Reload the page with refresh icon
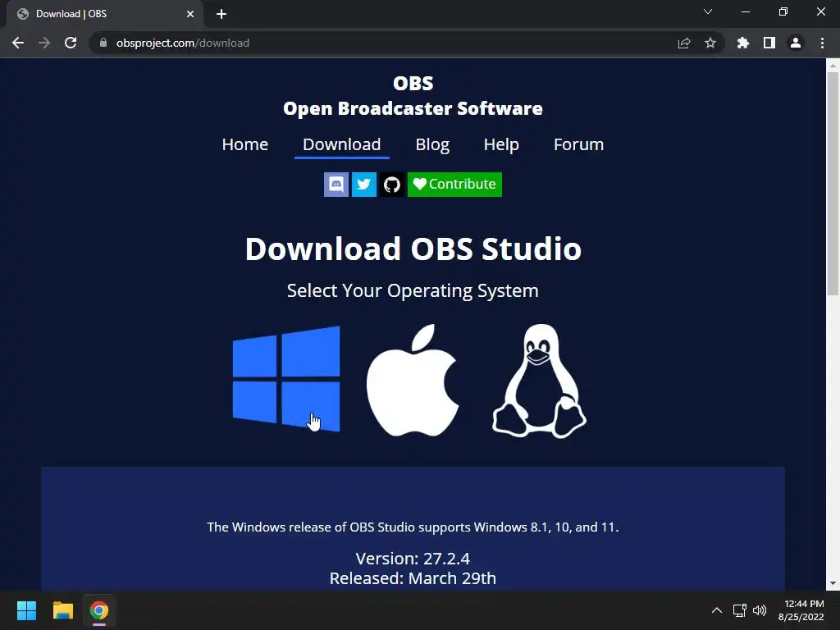Screen dimensions: 840x630 point(71,43)
